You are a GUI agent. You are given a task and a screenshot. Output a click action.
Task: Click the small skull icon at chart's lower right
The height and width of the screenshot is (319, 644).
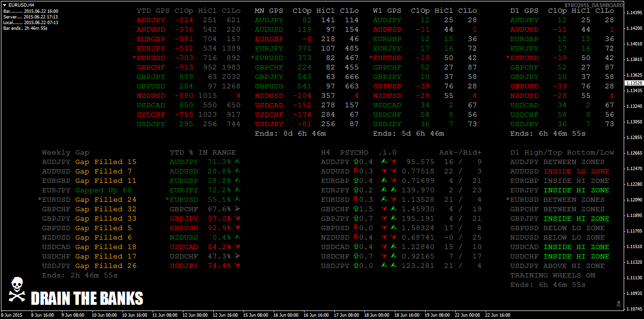pos(618,303)
